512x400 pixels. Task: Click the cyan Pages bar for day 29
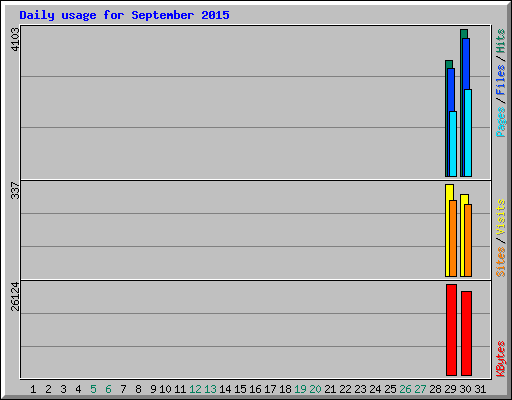pyautogui.click(x=453, y=144)
